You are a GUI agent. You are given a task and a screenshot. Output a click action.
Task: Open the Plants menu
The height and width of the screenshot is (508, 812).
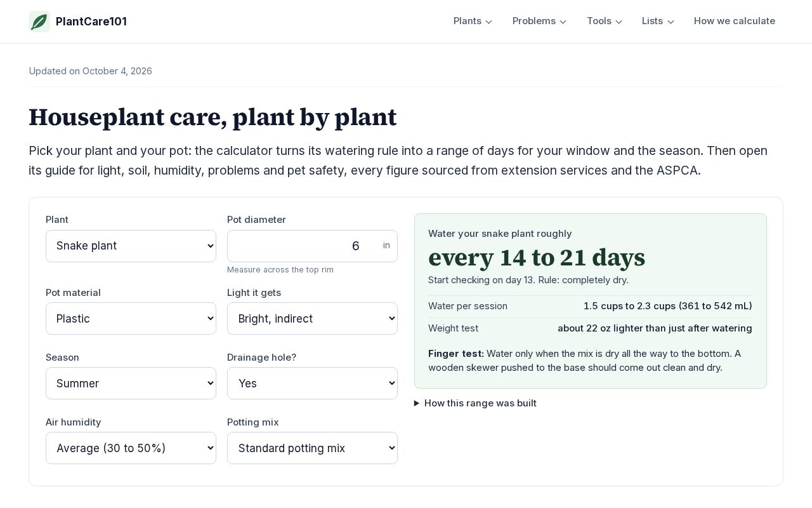[x=473, y=21]
